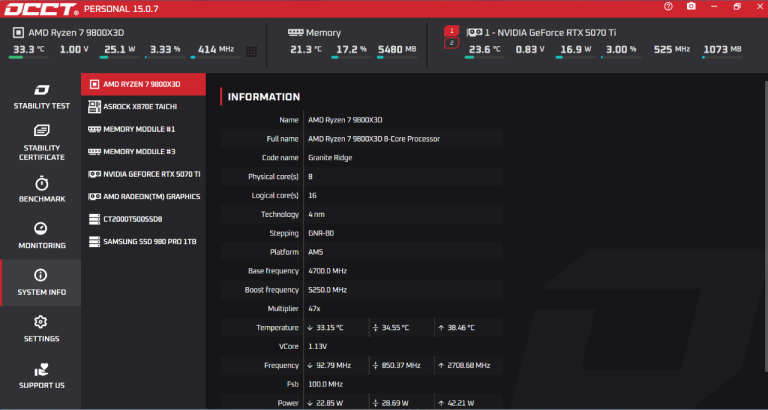The height and width of the screenshot is (410, 768).
Task: Select the System Info tab
Action: tap(40, 283)
